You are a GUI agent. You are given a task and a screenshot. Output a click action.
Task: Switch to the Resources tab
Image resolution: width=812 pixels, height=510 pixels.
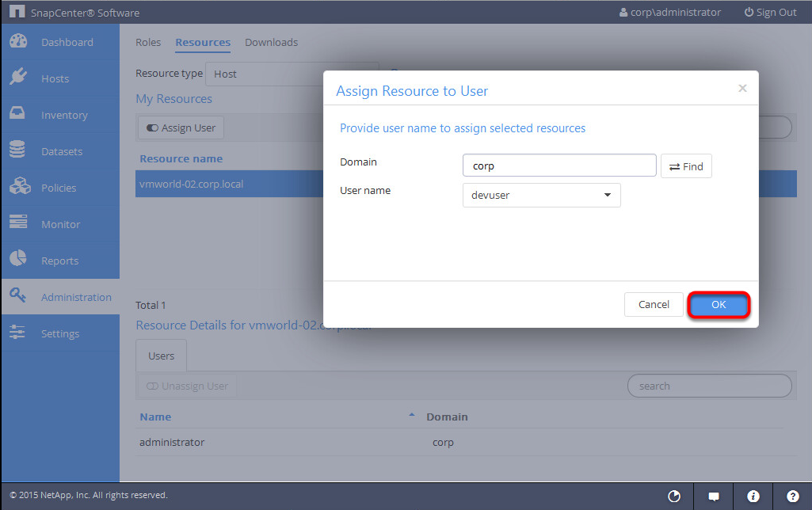(x=203, y=43)
